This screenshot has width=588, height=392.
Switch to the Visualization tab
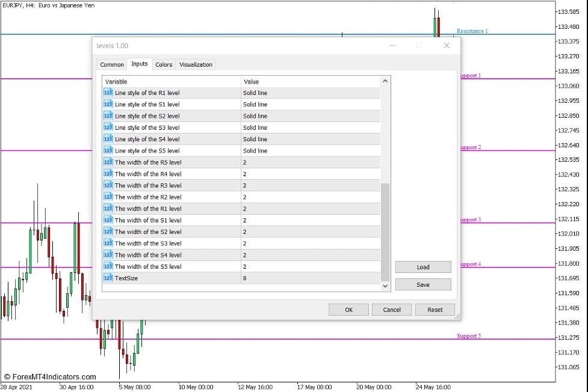click(196, 64)
